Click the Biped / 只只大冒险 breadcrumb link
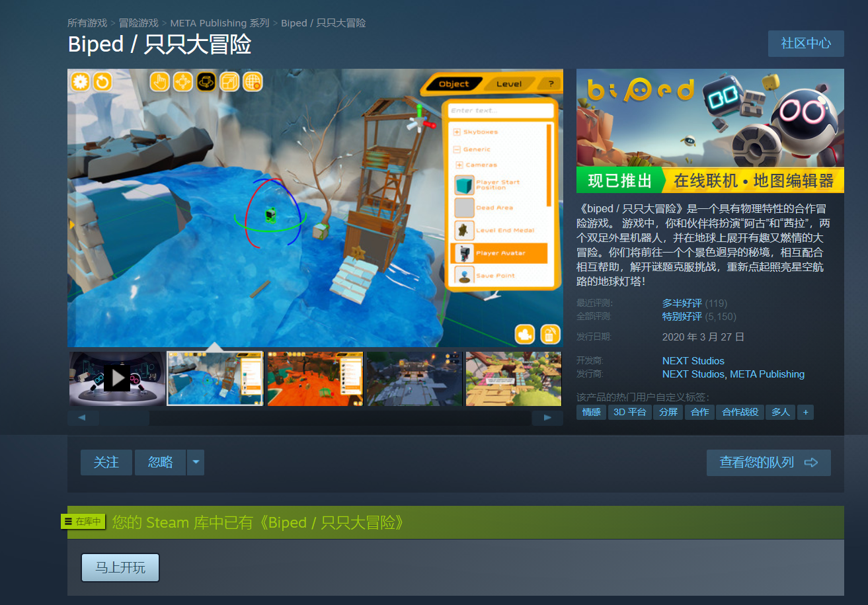868x605 pixels. point(323,23)
